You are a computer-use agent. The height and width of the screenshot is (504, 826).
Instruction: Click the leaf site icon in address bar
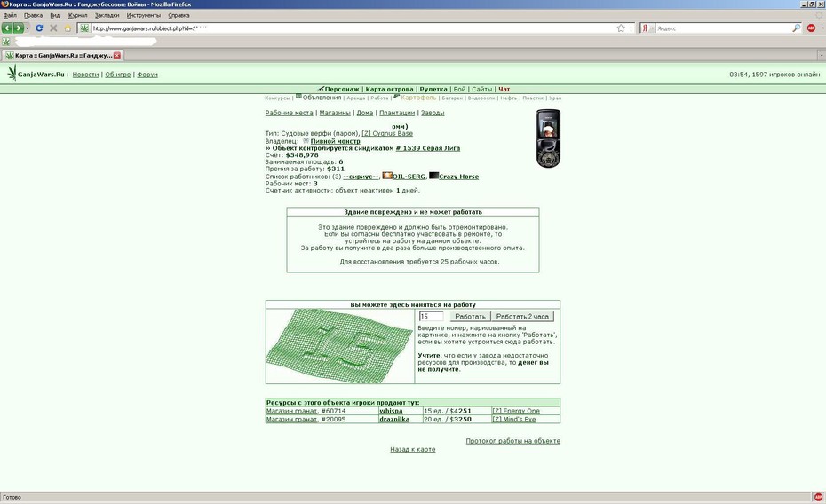pyautogui.click(x=84, y=28)
